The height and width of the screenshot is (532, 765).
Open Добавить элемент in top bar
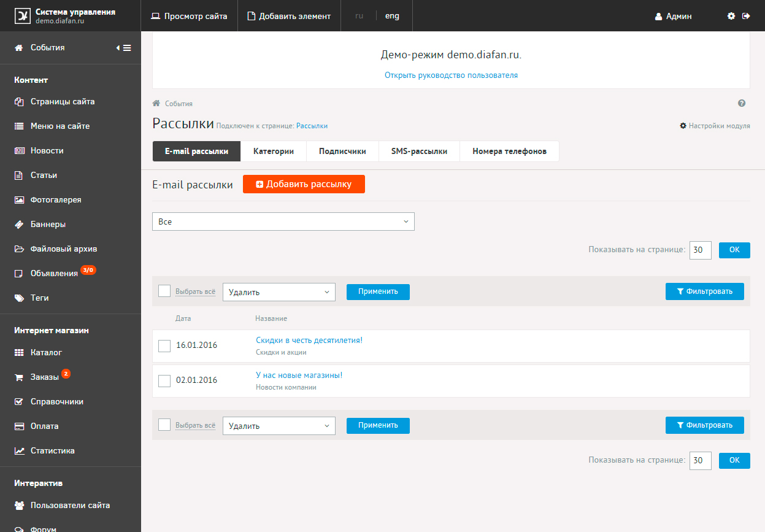(289, 16)
